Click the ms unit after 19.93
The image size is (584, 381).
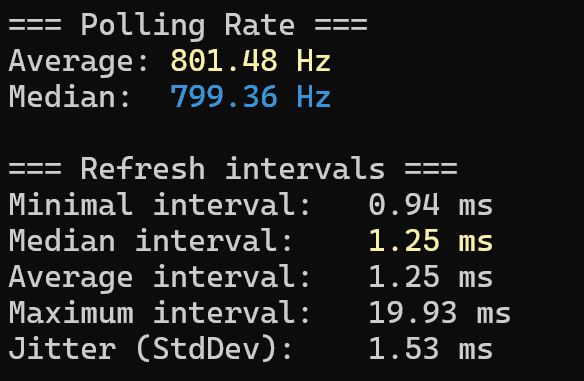pos(493,314)
